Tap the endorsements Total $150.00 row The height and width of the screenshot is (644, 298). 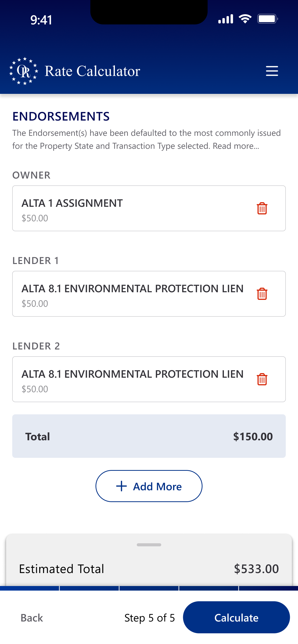coord(149,436)
